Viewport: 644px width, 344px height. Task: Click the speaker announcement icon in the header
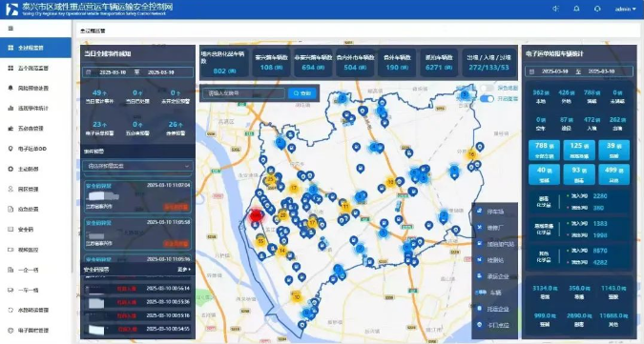555,9
